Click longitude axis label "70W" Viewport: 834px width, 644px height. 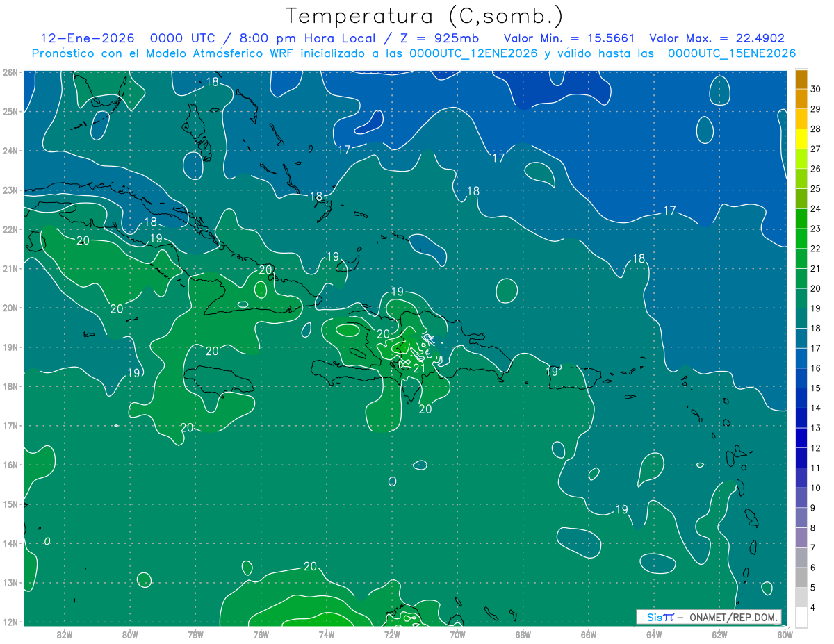click(457, 634)
